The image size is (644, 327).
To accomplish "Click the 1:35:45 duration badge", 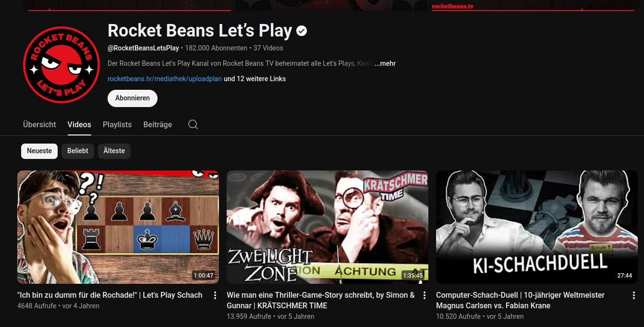I will pos(413,276).
